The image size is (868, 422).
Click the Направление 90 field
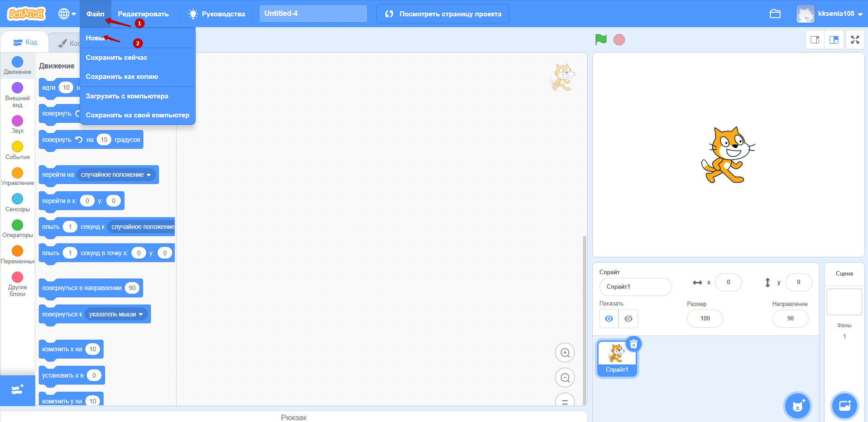click(x=790, y=319)
